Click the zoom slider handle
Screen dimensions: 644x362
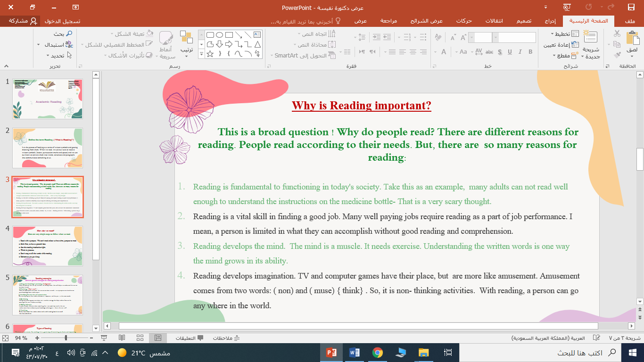pos(66,338)
